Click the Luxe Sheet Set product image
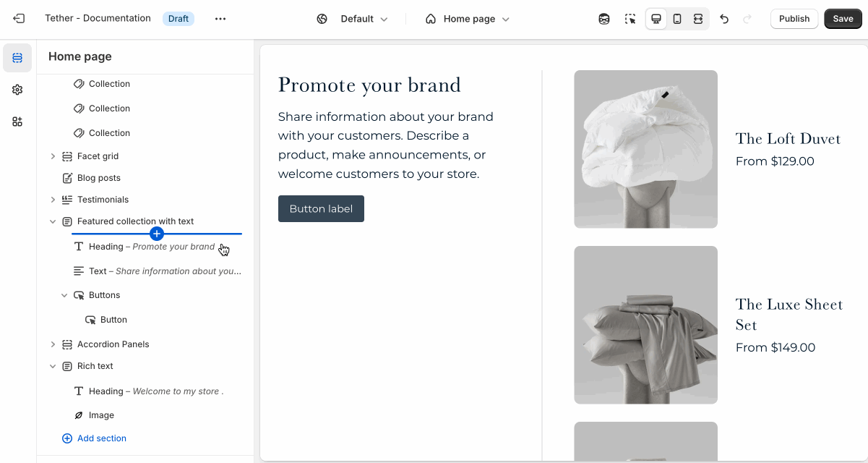Image resolution: width=868 pixels, height=463 pixels. coord(645,325)
